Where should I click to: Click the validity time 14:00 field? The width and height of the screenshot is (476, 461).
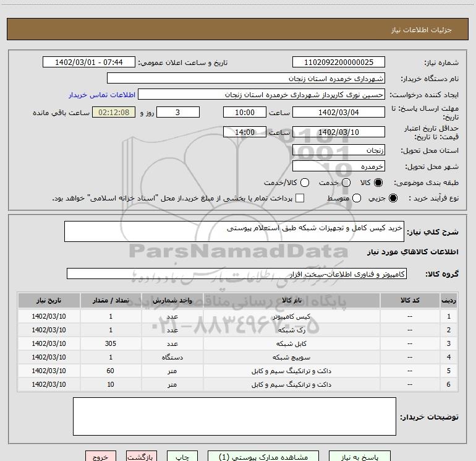(245, 132)
